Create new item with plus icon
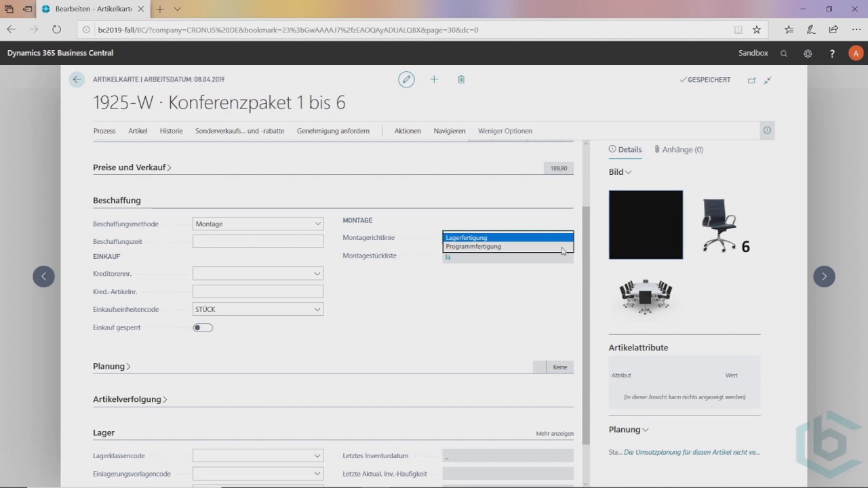Image resolution: width=868 pixels, height=488 pixels. [x=434, y=79]
